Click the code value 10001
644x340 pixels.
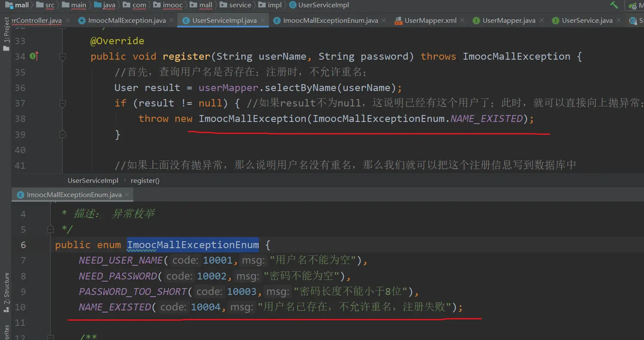(217, 261)
